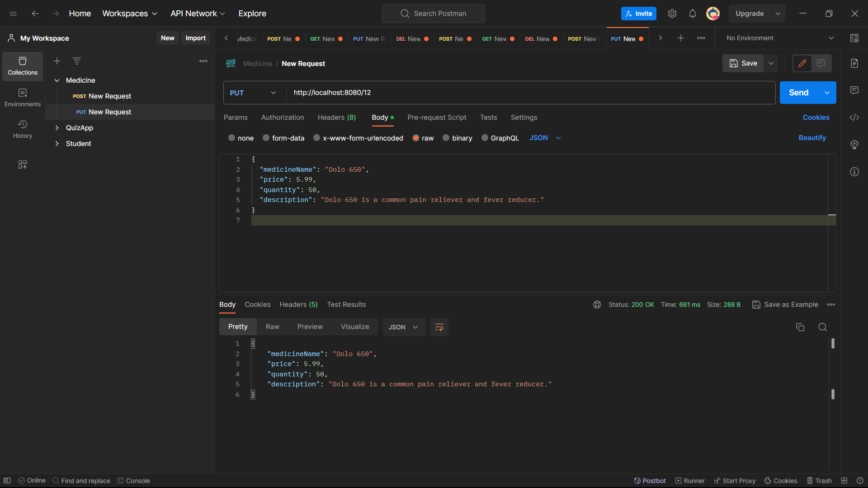Toggle the form-data radio button
Image resolution: width=868 pixels, height=488 pixels.
[266, 138]
